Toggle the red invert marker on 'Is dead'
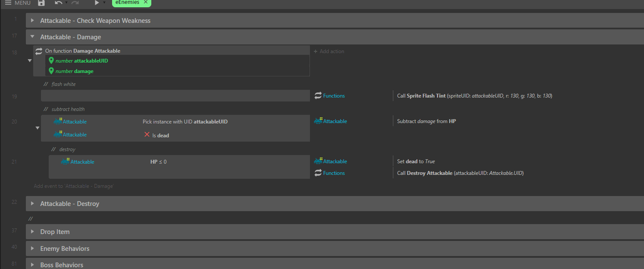Screen dimensions: 644x269 pyautogui.click(x=147, y=134)
